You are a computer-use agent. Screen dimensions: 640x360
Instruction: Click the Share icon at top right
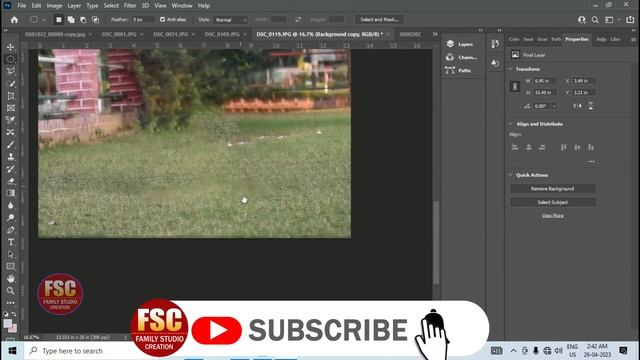630,20
